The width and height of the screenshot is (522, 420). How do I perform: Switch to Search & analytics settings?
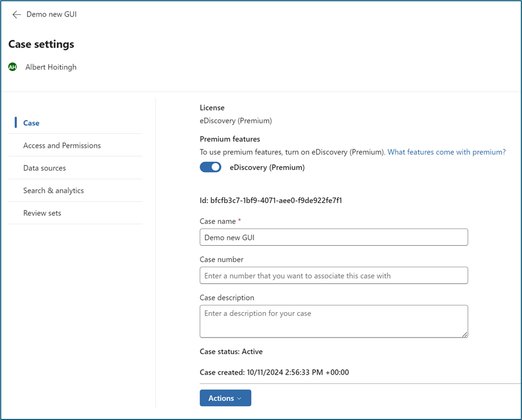(54, 190)
